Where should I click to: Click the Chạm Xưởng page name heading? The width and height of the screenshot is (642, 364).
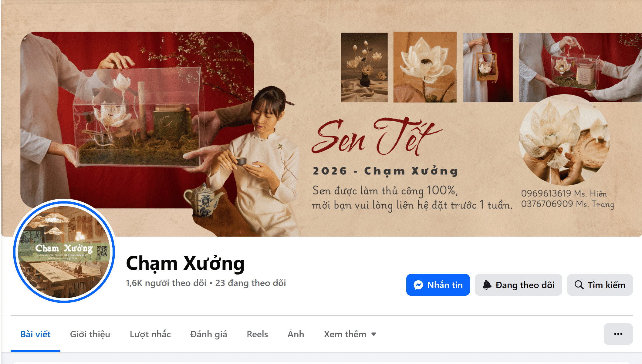(x=185, y=263)
